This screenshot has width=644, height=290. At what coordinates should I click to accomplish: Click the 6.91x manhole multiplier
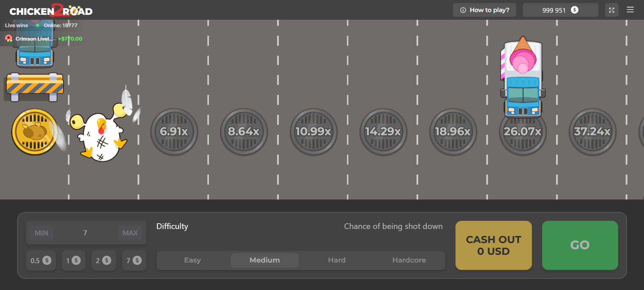pyautogui.click(x=174, y=132)
